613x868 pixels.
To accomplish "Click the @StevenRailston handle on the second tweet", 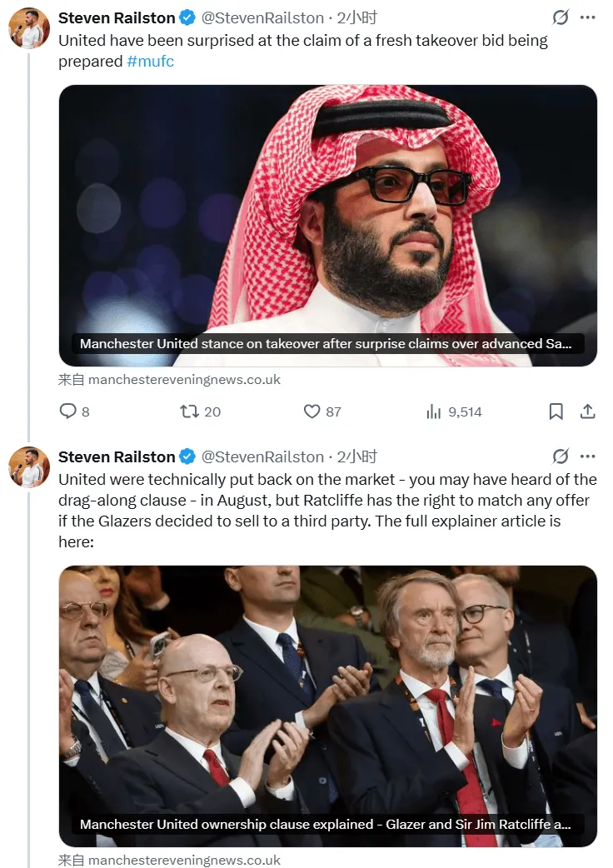I will 262,456.
